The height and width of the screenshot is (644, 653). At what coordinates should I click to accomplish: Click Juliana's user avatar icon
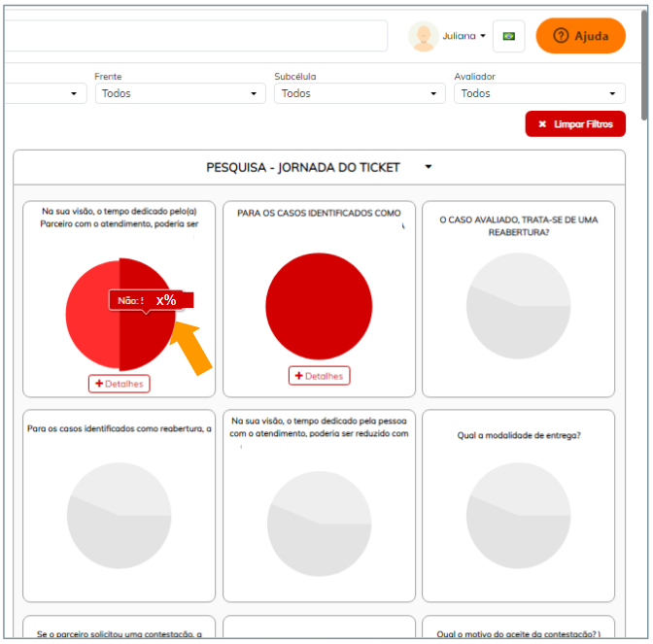(x=424, y=36)
